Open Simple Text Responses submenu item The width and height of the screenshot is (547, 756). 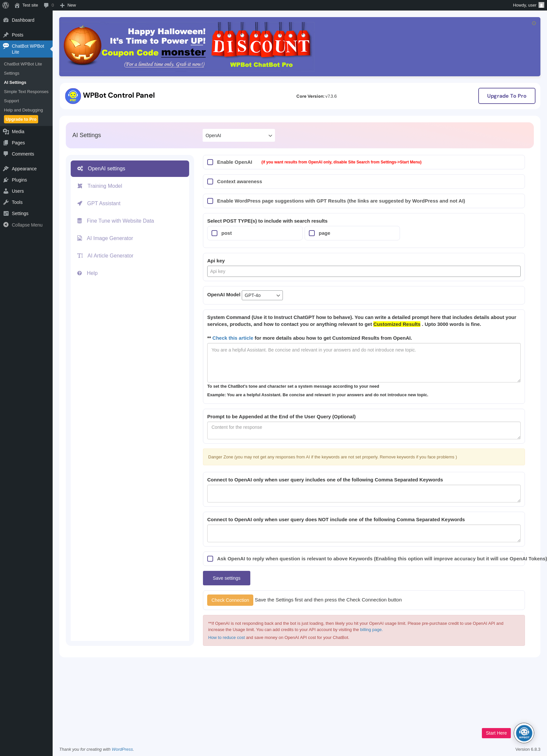26,92
